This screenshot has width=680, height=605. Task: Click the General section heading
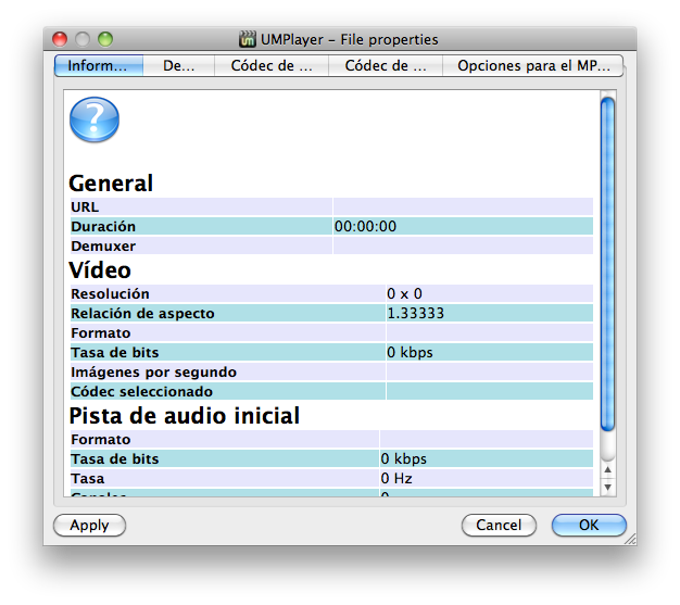coord(111,183)
